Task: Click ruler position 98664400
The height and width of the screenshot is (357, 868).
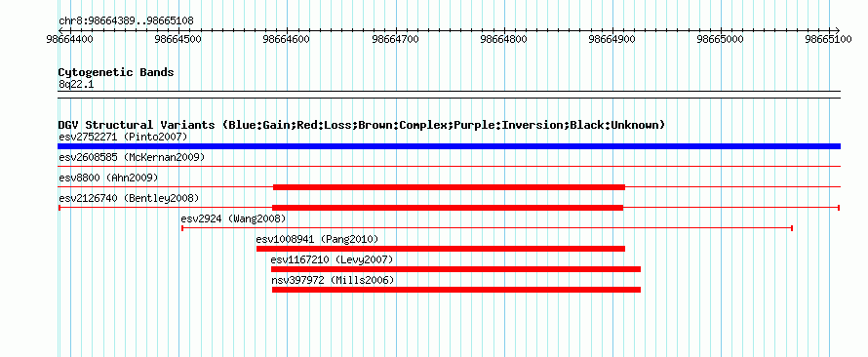Action: (x=70, y=40)
